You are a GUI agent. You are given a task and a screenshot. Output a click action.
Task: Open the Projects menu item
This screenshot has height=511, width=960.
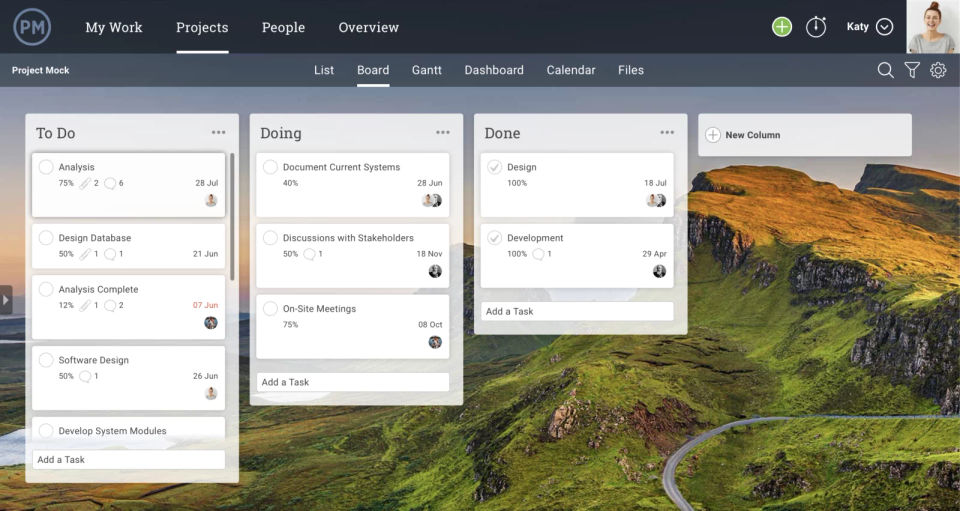click(x=202, y=27)
